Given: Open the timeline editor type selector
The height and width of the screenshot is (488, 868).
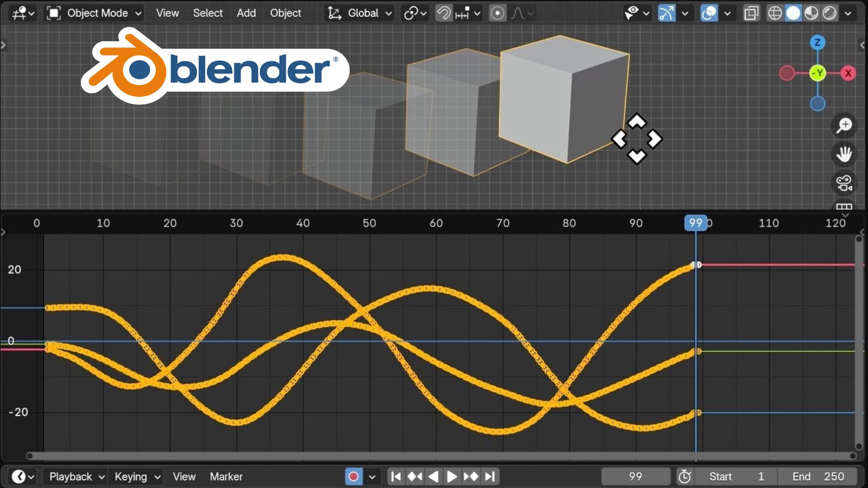Looking at the screenshot, I should 23,477.
